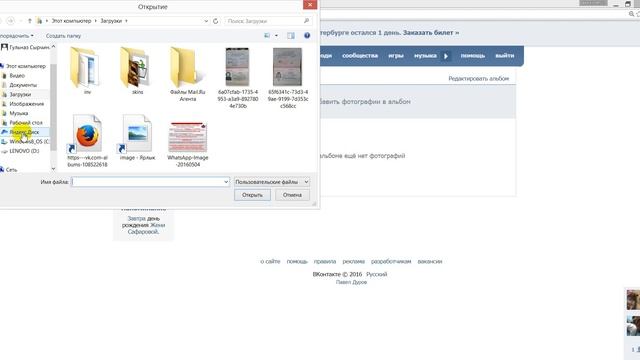
Task: Select Видео in navigation tree
Action: coord(17,76)
